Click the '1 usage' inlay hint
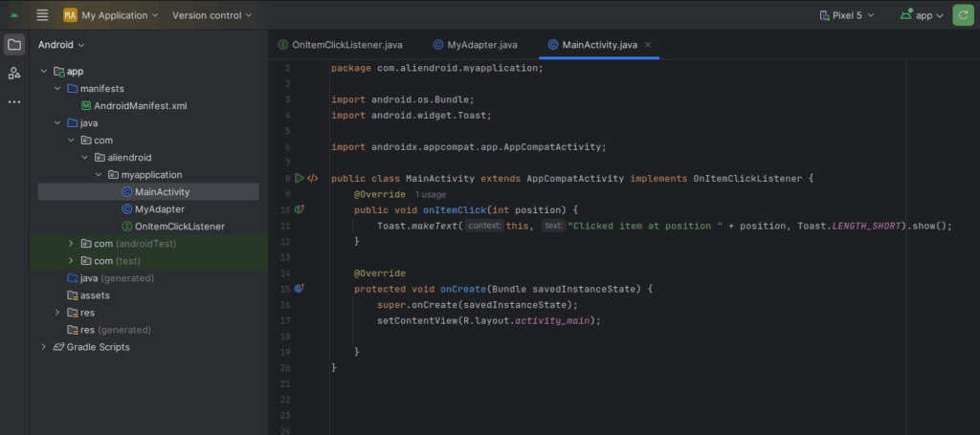The width and height of the screenshot is (980, 435). click(431, 194)
